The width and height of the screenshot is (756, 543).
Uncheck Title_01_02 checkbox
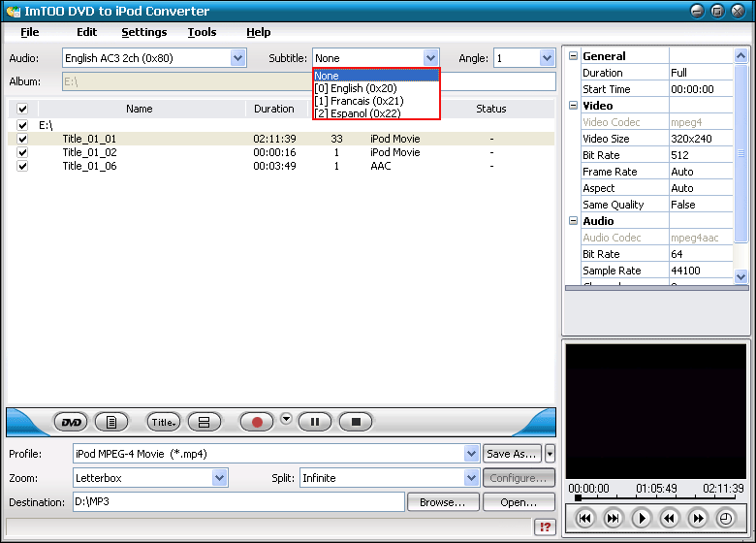pos(22,152)
